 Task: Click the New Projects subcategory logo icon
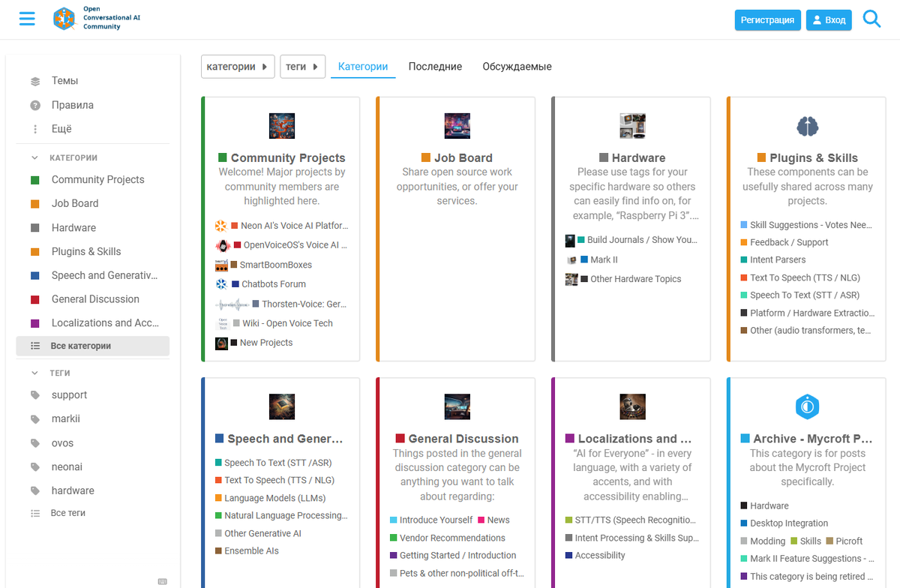[221, 343]
